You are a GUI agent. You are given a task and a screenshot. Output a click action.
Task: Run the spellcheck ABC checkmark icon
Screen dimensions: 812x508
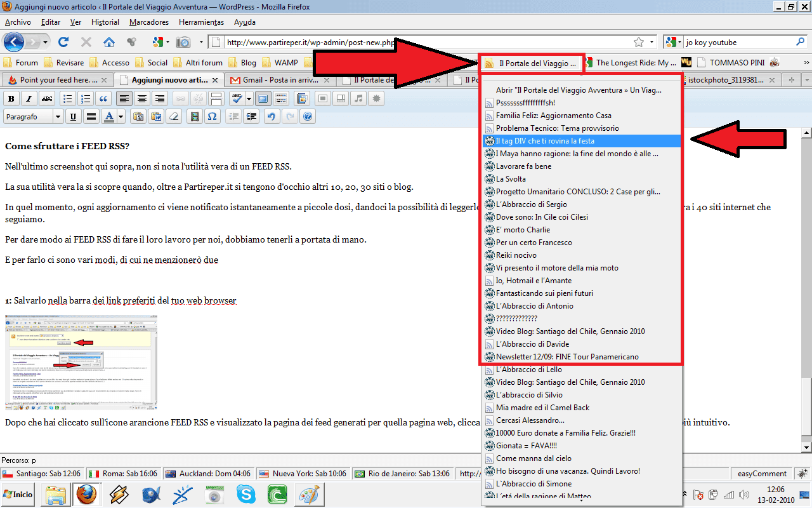[x=237, y=98]
